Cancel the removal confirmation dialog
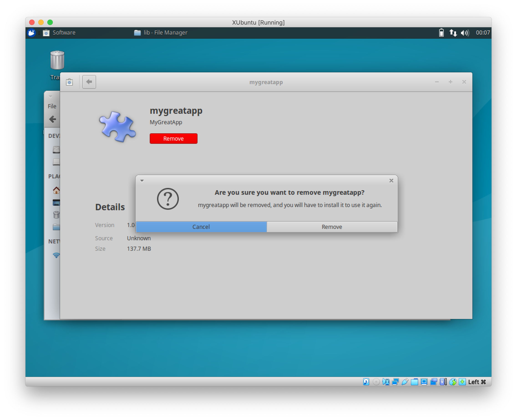This screenshot has width=517, height=420. (201, 227)
